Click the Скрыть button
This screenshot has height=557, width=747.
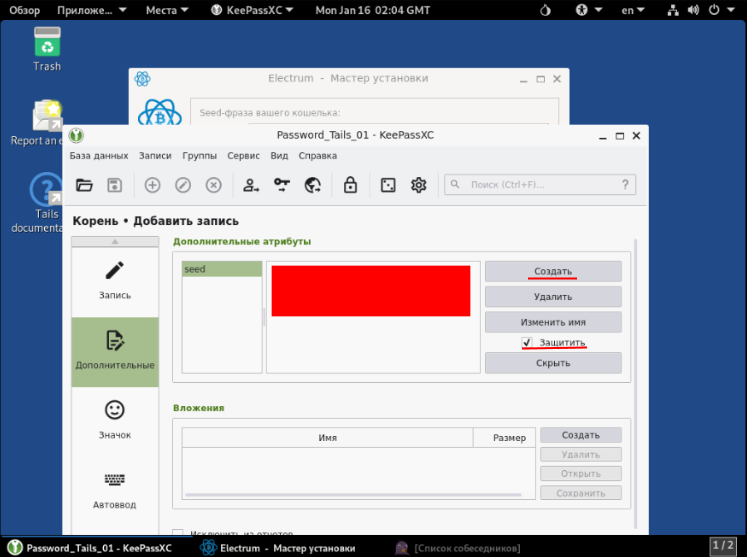pyautogui.click(x=553, y=363)
